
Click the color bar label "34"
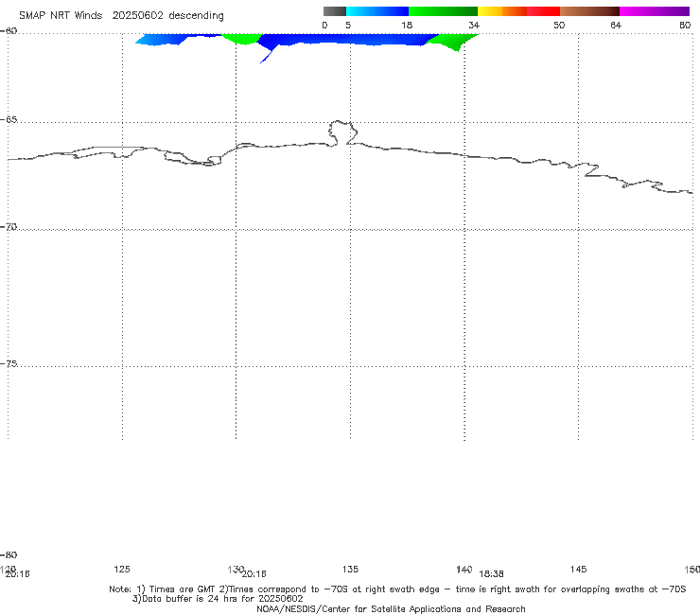[x=474, y=26]
